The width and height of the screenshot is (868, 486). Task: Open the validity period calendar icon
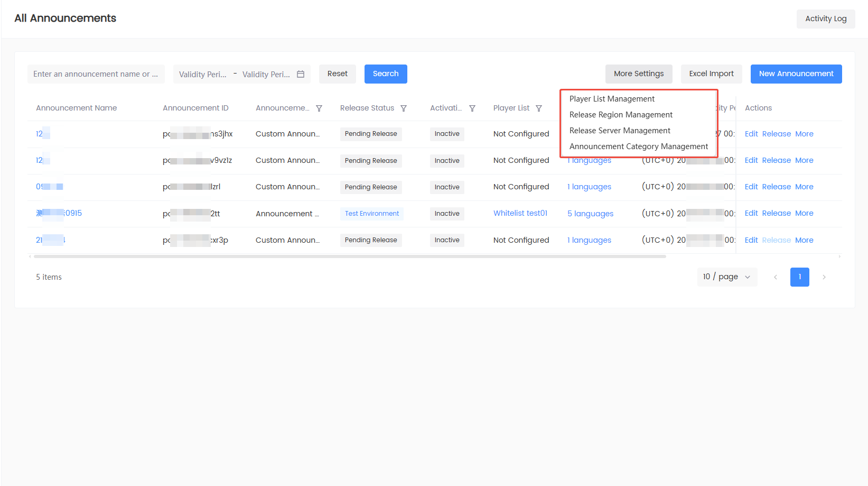pos(301,74)
